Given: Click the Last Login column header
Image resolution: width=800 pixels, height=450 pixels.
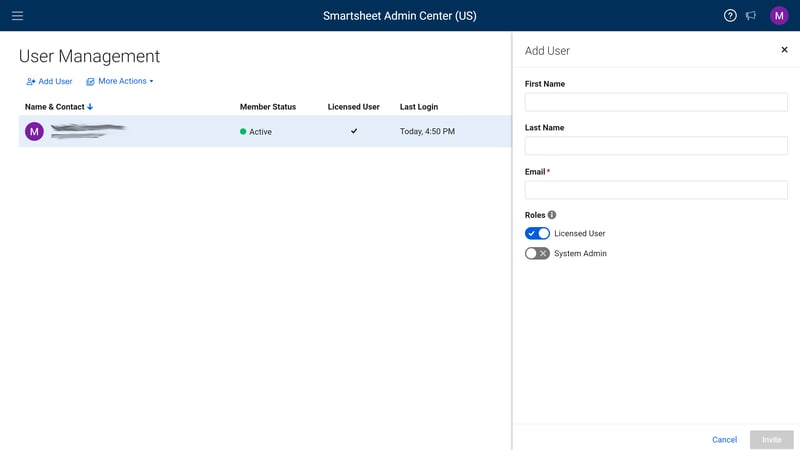Looking at the screenshot, I should (x=419, y=107).
